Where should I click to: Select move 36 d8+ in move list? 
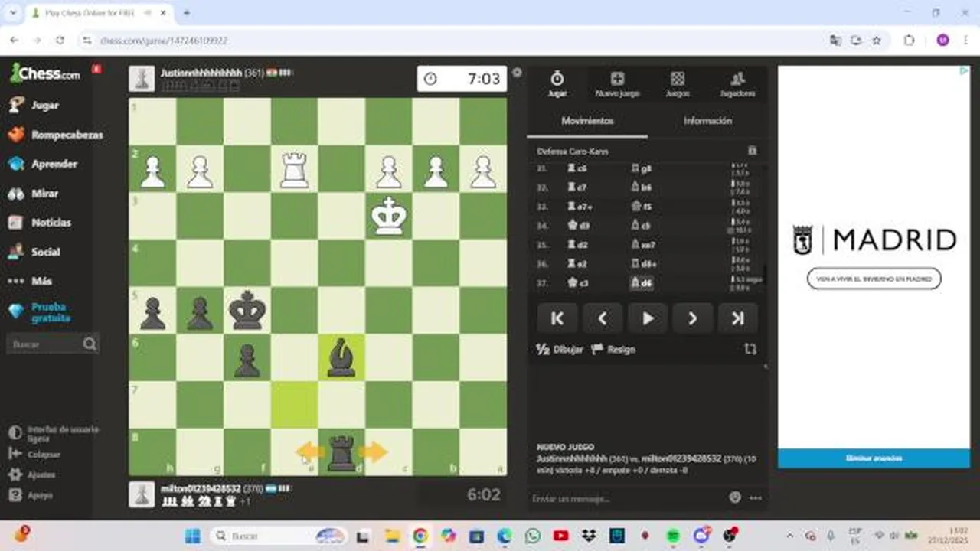pos(642,264)
